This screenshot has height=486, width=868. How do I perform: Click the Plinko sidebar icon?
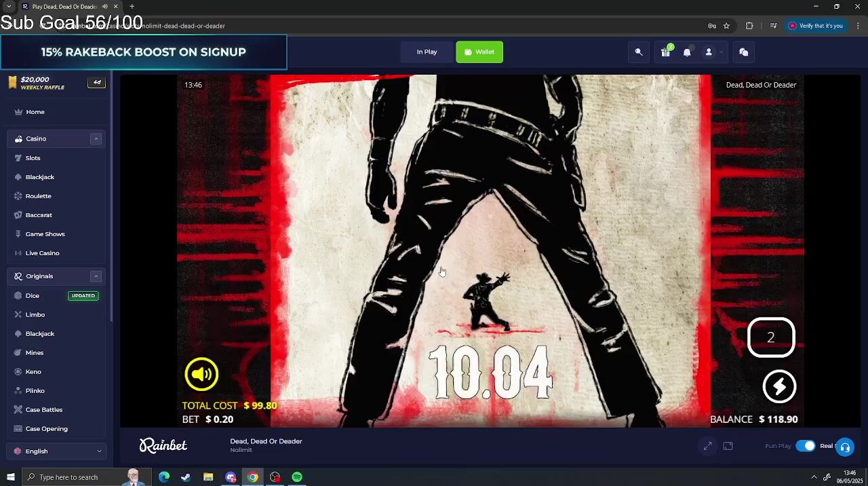tap(18, 391)
